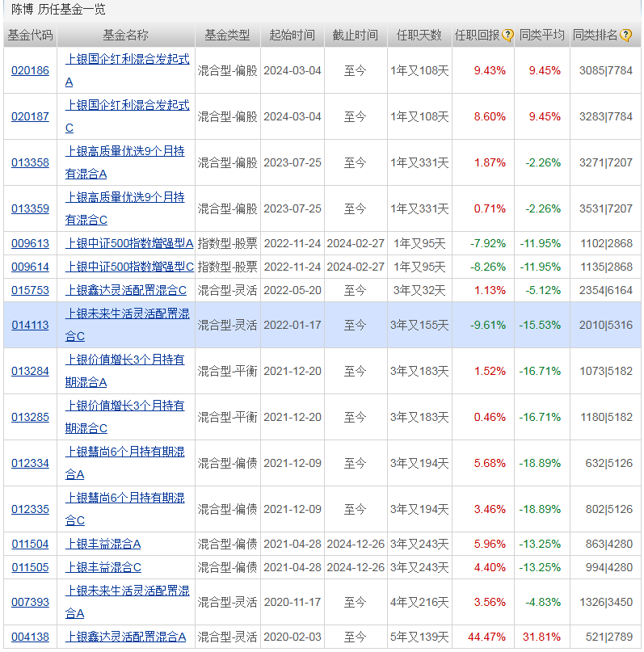Open 上银国企红利混合发起式C fund name link
The image size is (644, 652).
(x=127, y=117)
